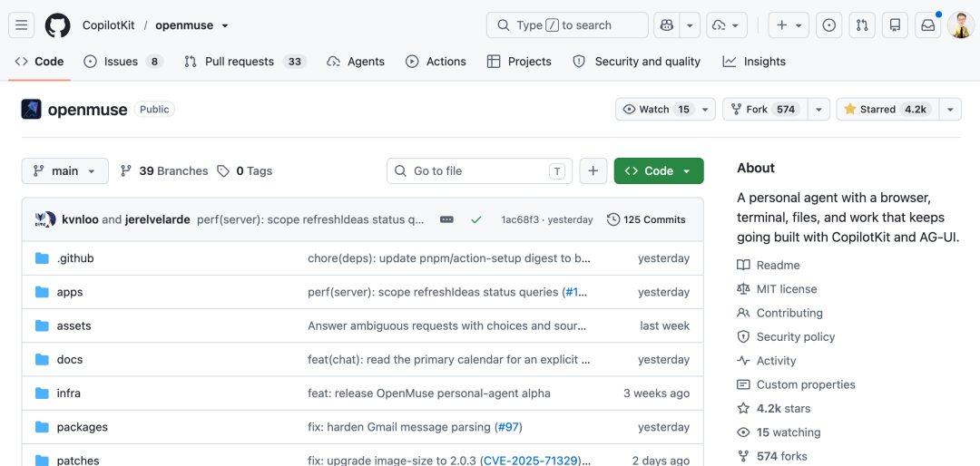
Task: Open the .github folder
Action: 75,258
